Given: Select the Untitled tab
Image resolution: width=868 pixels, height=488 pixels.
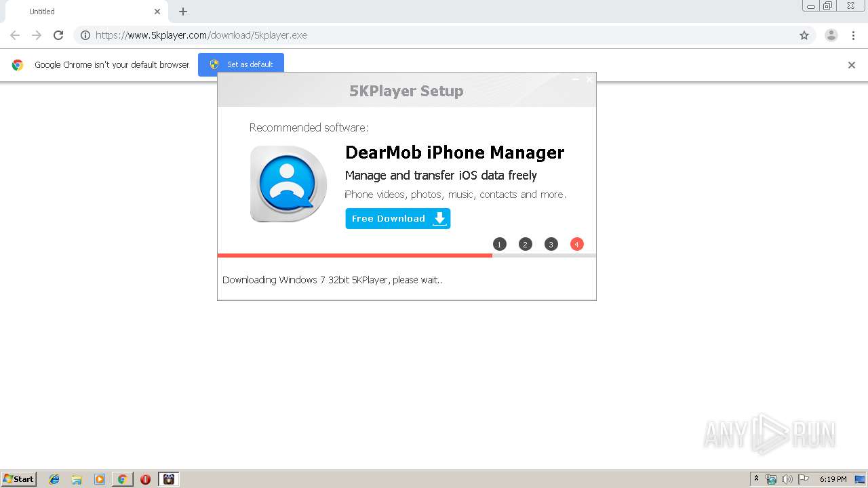Looking at the screenshot, I should click(x=86, y=12).
